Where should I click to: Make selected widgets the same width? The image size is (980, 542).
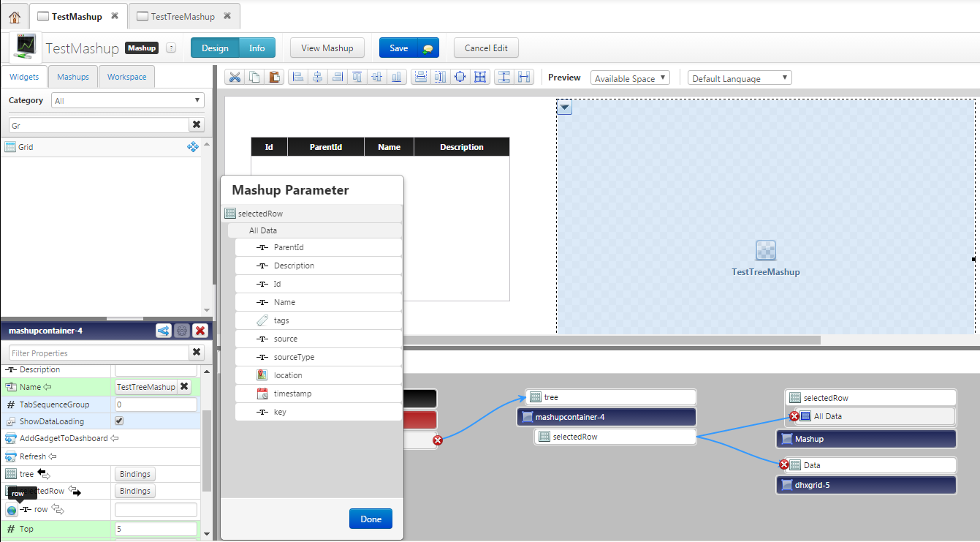click(x=420, y=77)
